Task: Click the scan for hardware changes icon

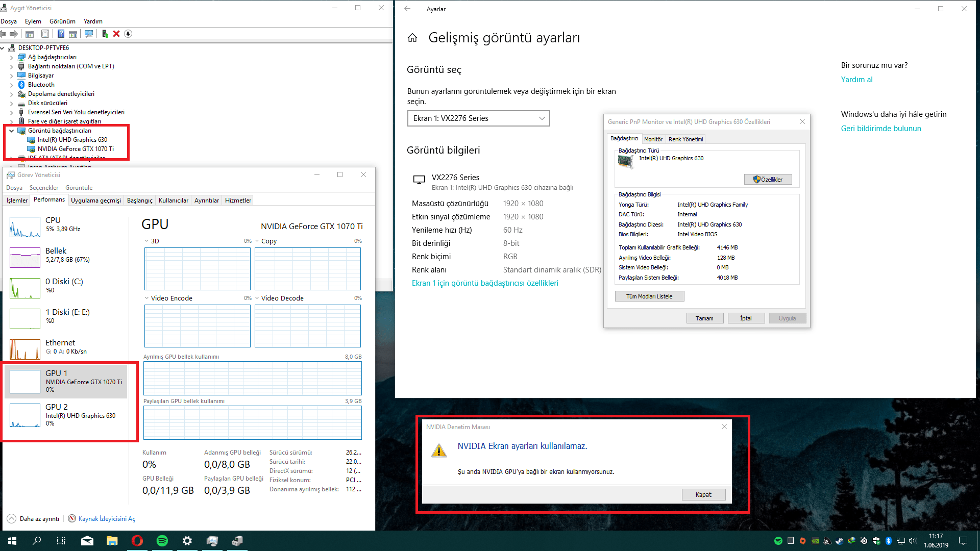Action: pyautogui.click(x=89, y=34)
